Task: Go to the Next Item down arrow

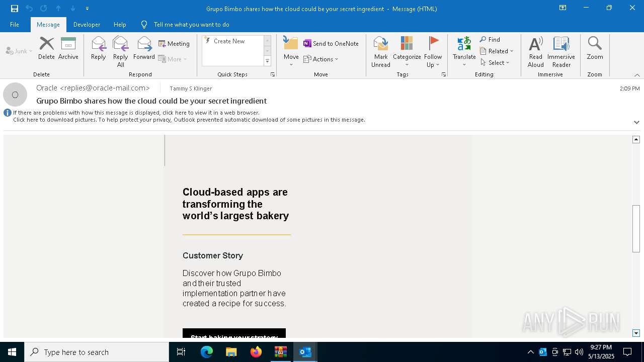Action: [x=73, y=9]
